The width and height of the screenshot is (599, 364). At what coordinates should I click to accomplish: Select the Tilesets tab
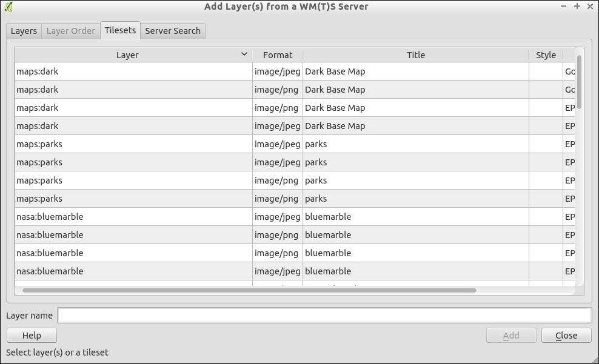[x=120, y=30]
